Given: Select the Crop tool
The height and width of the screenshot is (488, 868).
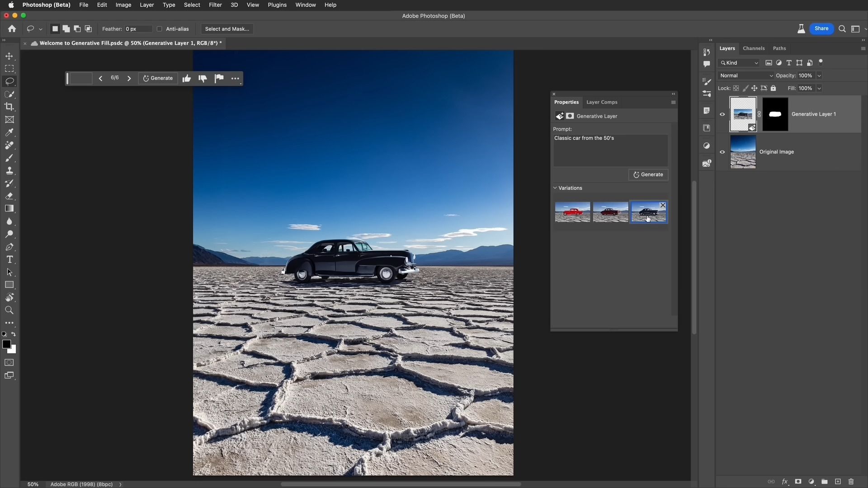Looking at the screenshot, I should (9, 106).
